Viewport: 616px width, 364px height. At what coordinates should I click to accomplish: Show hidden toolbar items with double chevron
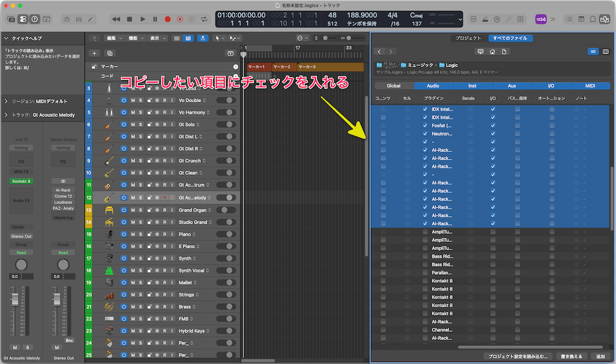click(x=553, y=19)
